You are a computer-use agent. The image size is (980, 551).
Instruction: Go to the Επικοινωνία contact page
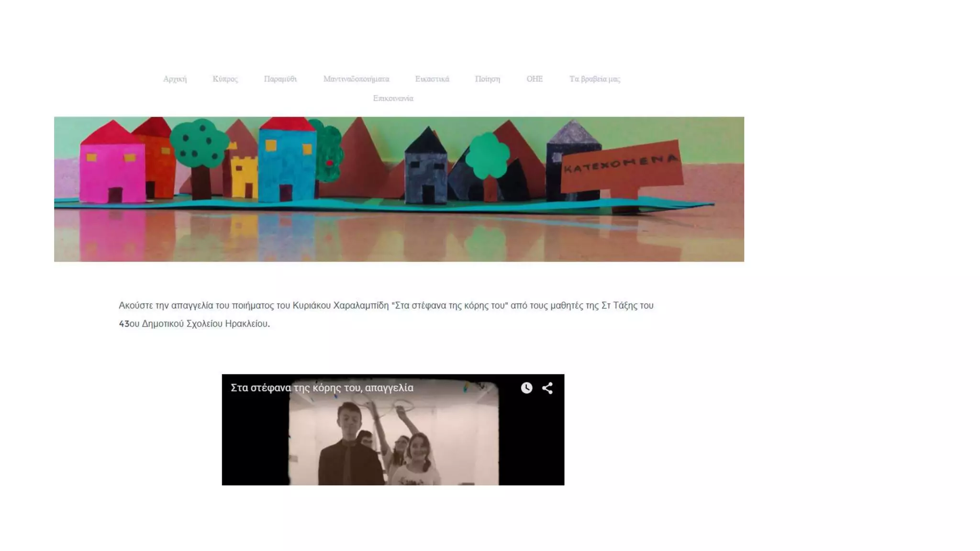(393, 99)
